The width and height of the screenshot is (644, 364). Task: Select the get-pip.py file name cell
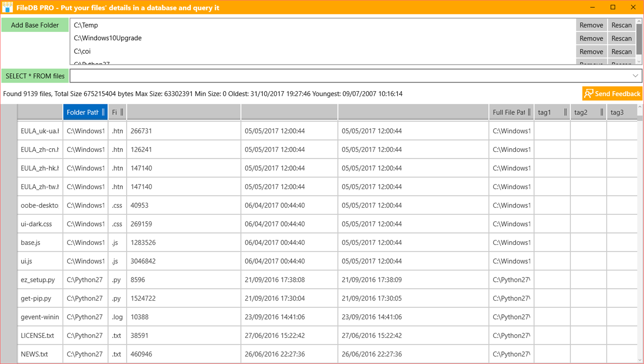[x=40, y=298]
